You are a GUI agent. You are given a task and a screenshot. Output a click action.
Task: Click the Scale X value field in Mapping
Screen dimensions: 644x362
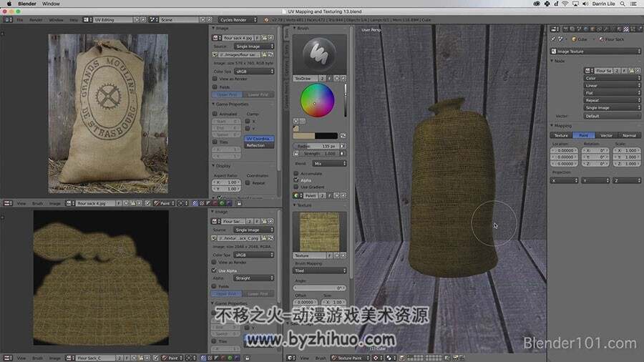click(x=627, y=151)
